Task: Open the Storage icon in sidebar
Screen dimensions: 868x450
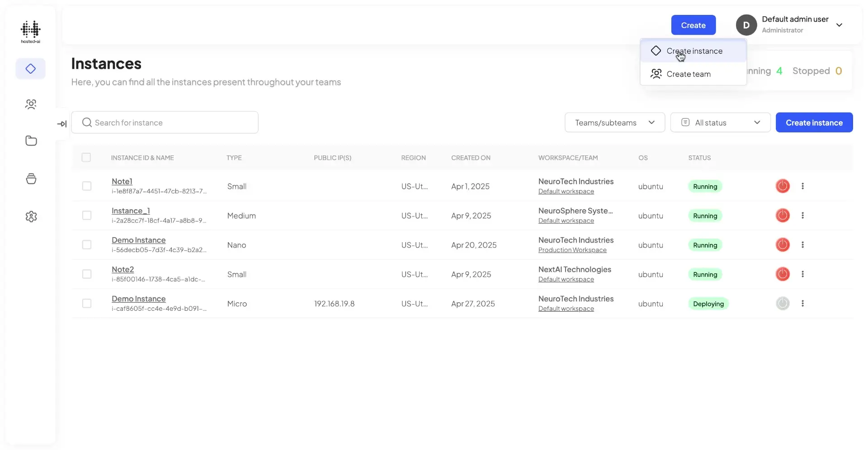Action: click(x=30, y=178)
